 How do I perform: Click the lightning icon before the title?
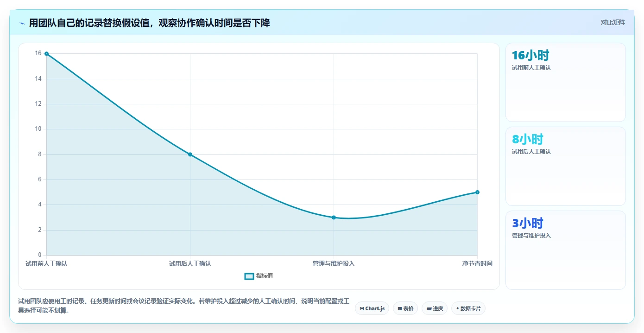click(x=22, y=23)
